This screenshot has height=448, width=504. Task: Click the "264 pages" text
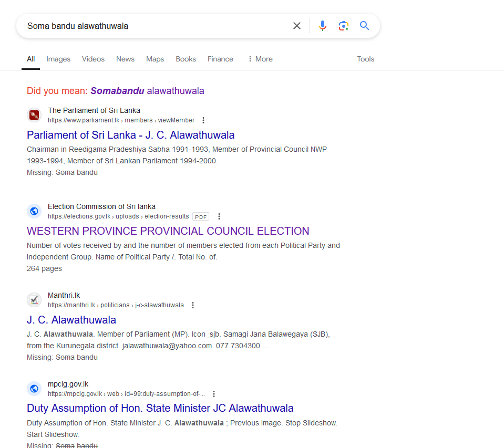[44, 268]
